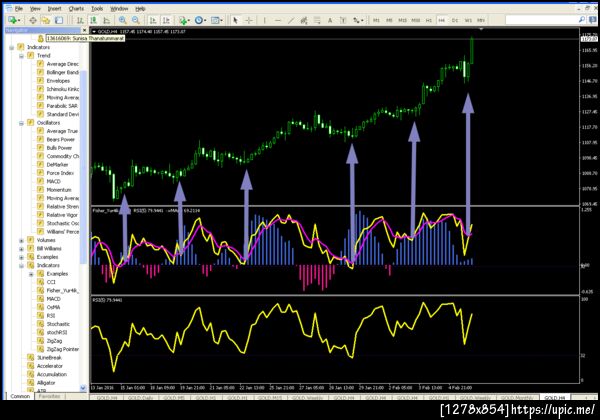Select the Vertical Line drawing tool
Image resolution: width=600 pixels, height=420 pixels.
click(x=264, y=20)
